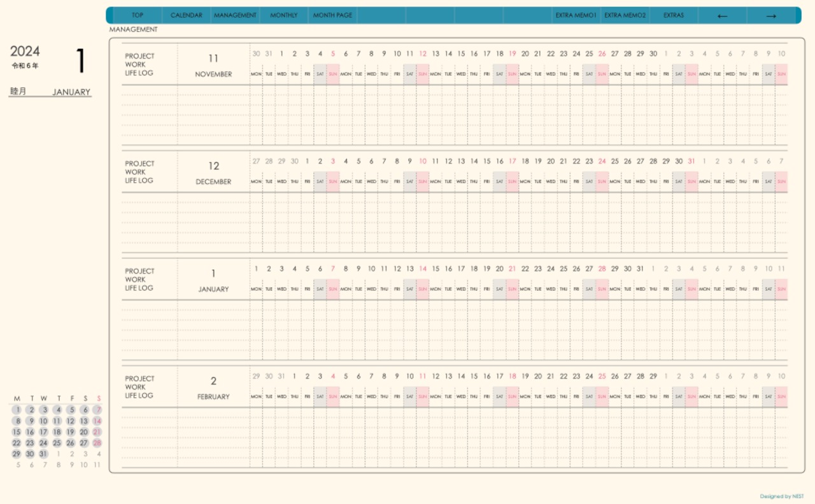Click the FEBRUARY month label
Viewport: 815px width, 504px height.
tap(213, 397)
